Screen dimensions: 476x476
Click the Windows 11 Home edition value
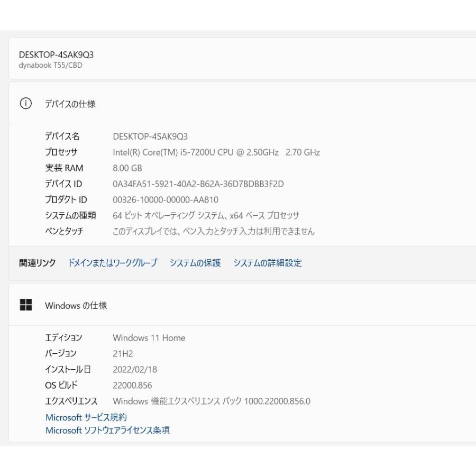pyautogui.click(x=150, y=338)
